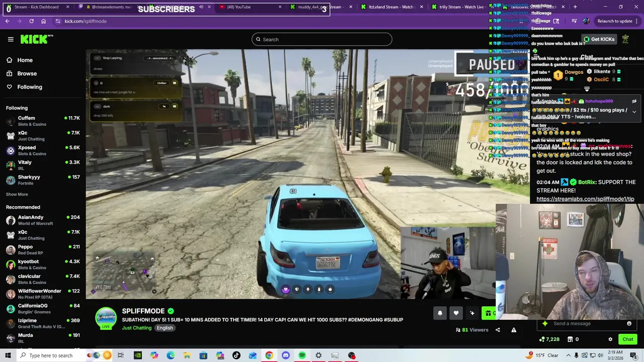Screen dimensions: 644x362
Task: Open TikTok from the taskbar
Action: click(236, 355)
